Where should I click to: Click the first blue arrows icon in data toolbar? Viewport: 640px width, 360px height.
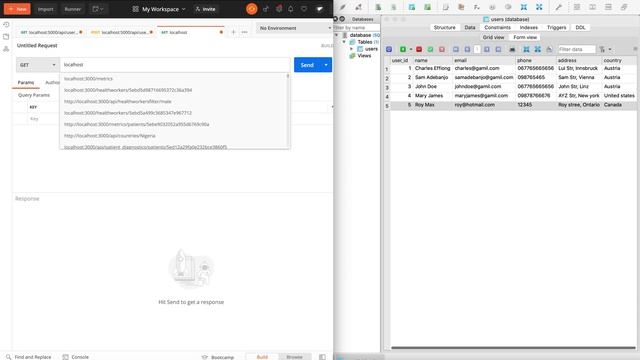tap(526, 49)
